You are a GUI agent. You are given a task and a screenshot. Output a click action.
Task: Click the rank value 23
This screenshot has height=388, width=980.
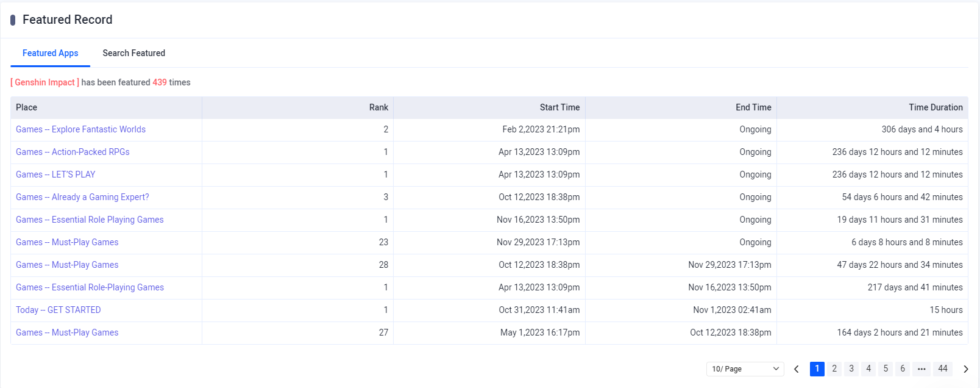coord(383,242)
